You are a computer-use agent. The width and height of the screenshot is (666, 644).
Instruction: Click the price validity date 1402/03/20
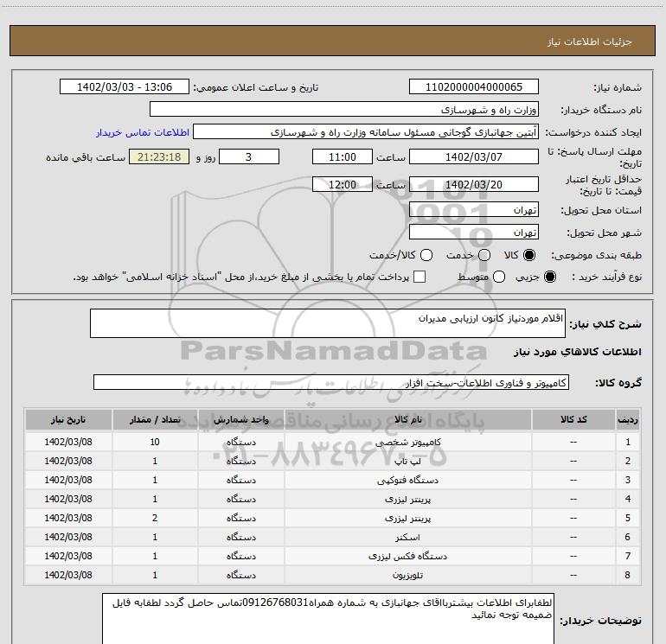tap(474, 184)
